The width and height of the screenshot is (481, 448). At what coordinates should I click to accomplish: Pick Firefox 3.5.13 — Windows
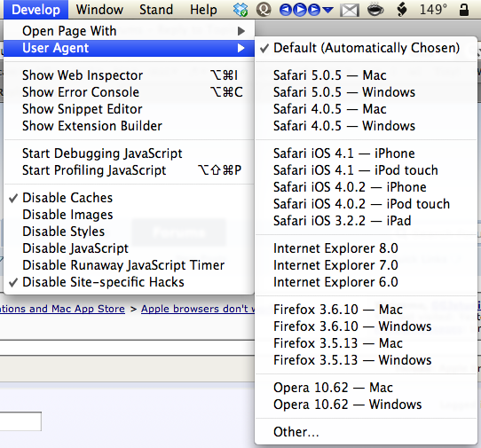click(x=366, y=360)
